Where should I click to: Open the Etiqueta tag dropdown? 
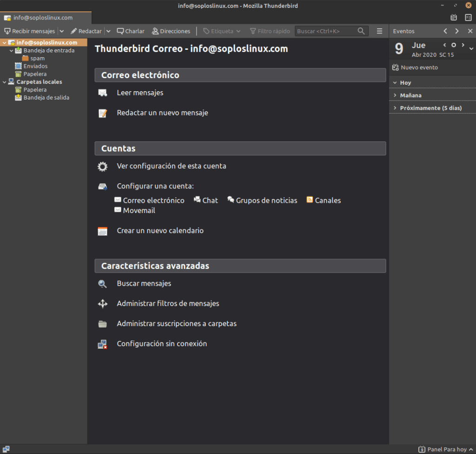click(222, 31)
